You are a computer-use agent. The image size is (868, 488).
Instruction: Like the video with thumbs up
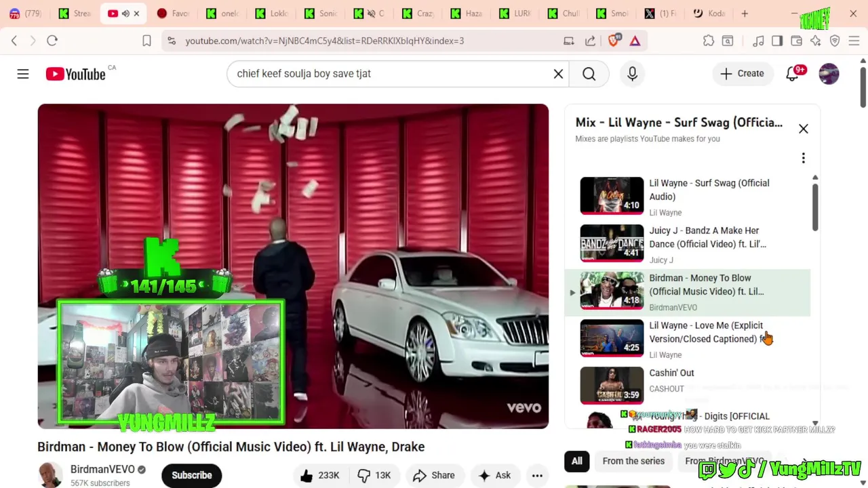[320, 475]
